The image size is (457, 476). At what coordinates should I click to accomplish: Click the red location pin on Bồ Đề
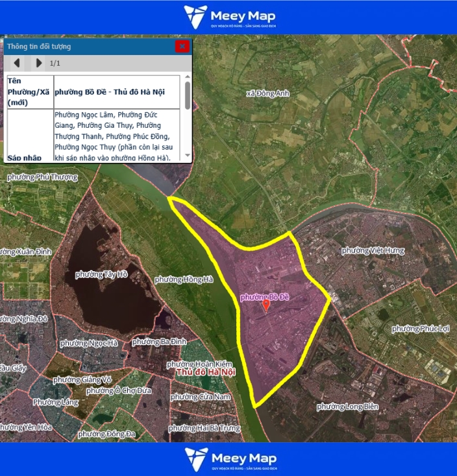tap(266, 305)
